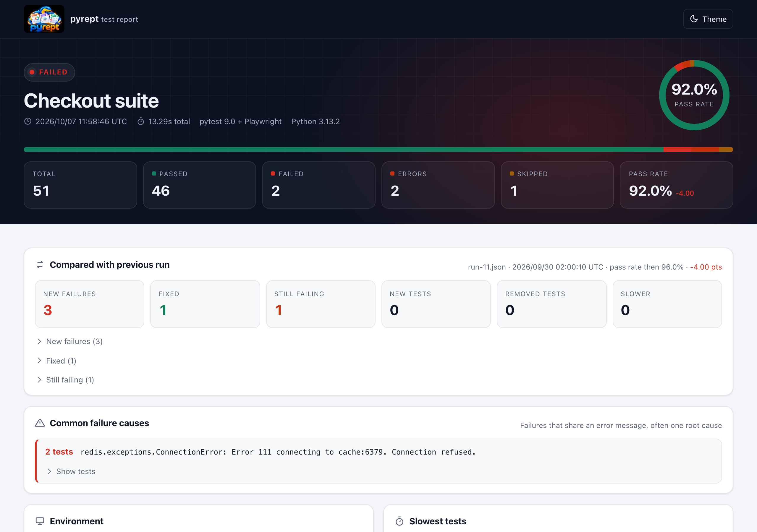Click the pyrept logo image
Screen dimensions: 757x532
(44, 19)
